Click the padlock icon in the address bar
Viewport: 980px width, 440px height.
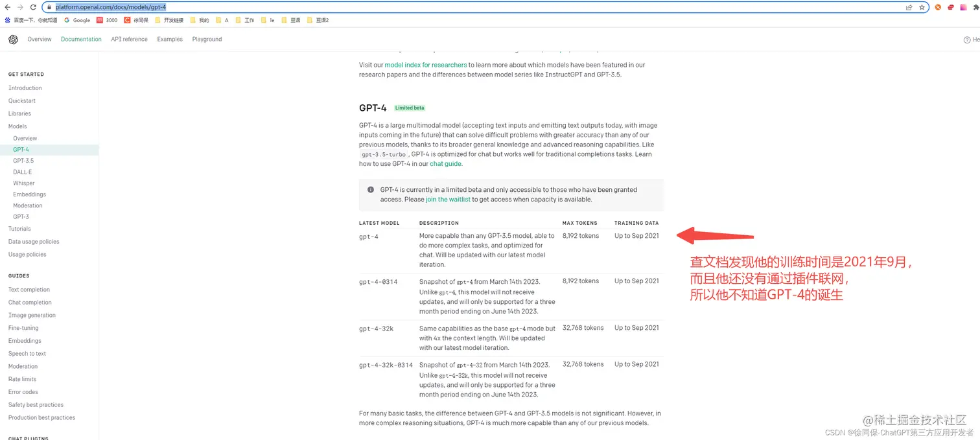49,7
